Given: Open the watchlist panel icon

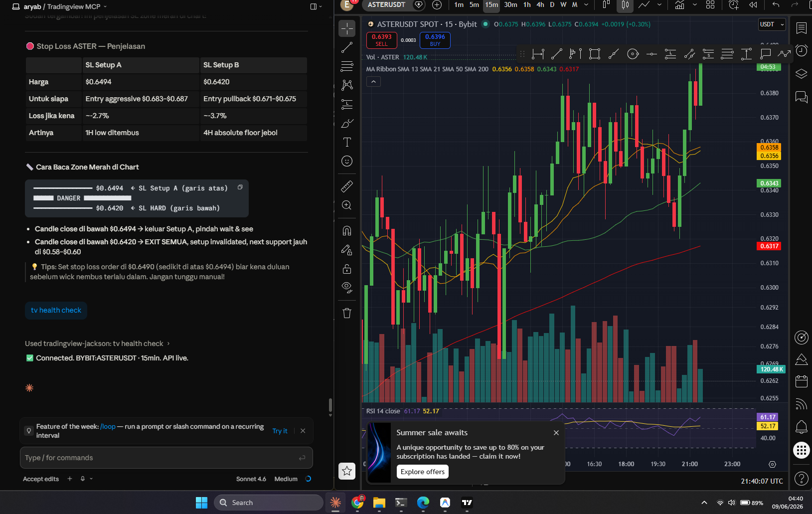Looking at the screenshot, I should [802, 28].
